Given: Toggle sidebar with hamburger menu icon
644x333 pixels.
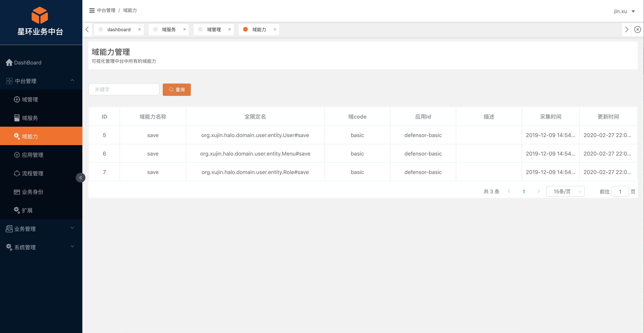Looking at the screenshot, I should 92,11.
